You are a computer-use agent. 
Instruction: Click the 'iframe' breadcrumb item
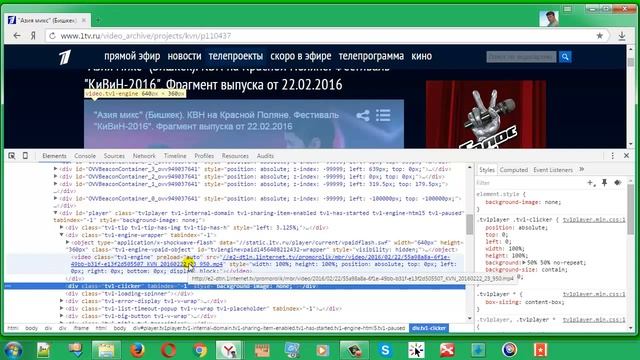click(81, 328)
